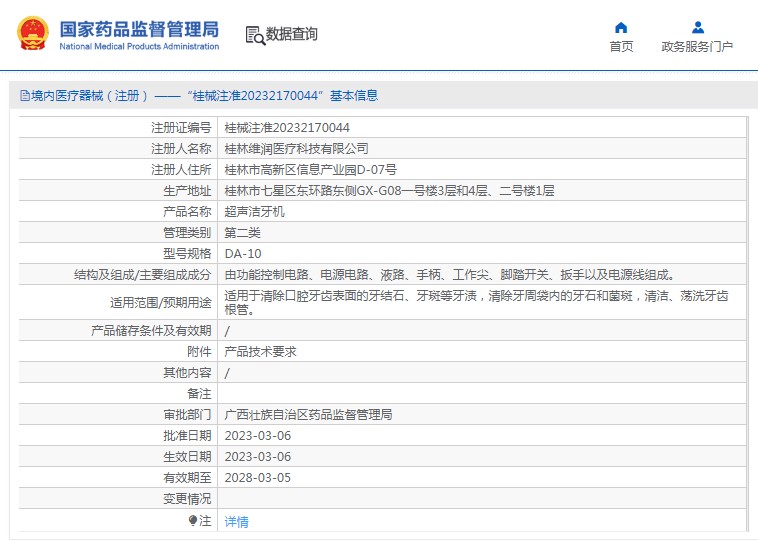
Task: Select registration number 桂械注准20232170044 in table
Action: 287,128
